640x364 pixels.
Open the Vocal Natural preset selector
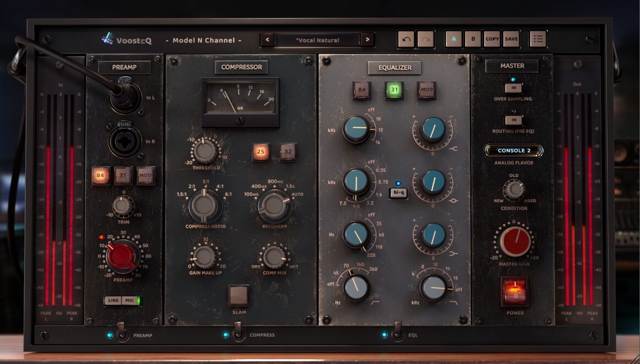pyautogui.click(x=318, y=40)
